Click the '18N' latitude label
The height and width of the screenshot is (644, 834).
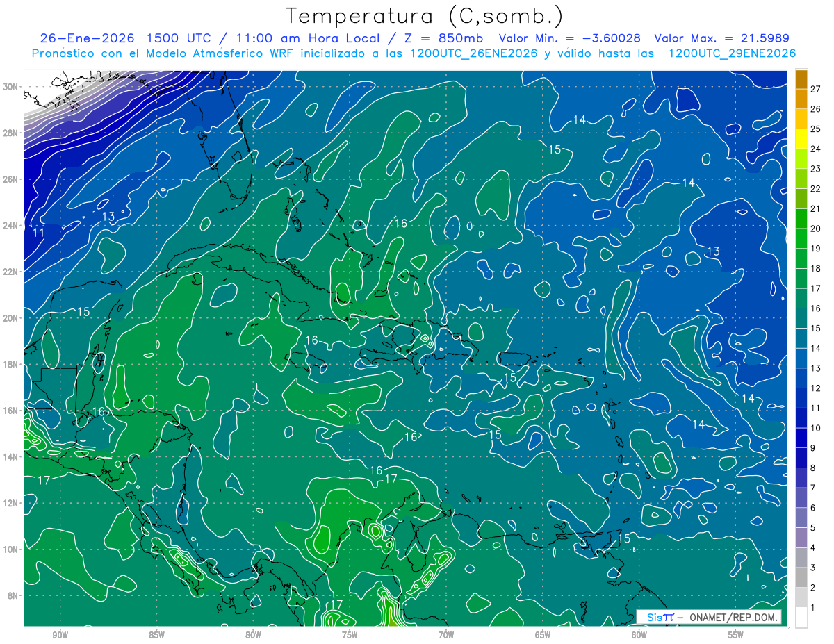(12, 364)
